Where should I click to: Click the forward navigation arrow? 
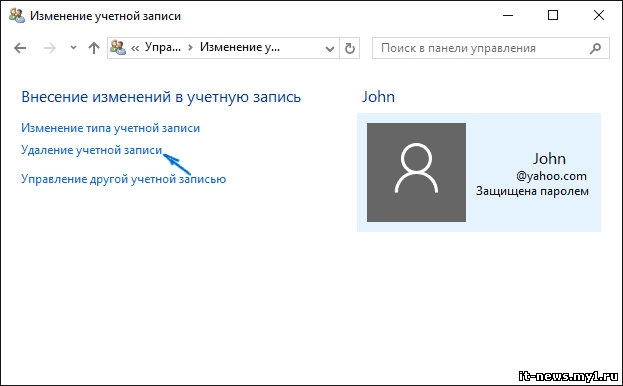coord(50,48)
